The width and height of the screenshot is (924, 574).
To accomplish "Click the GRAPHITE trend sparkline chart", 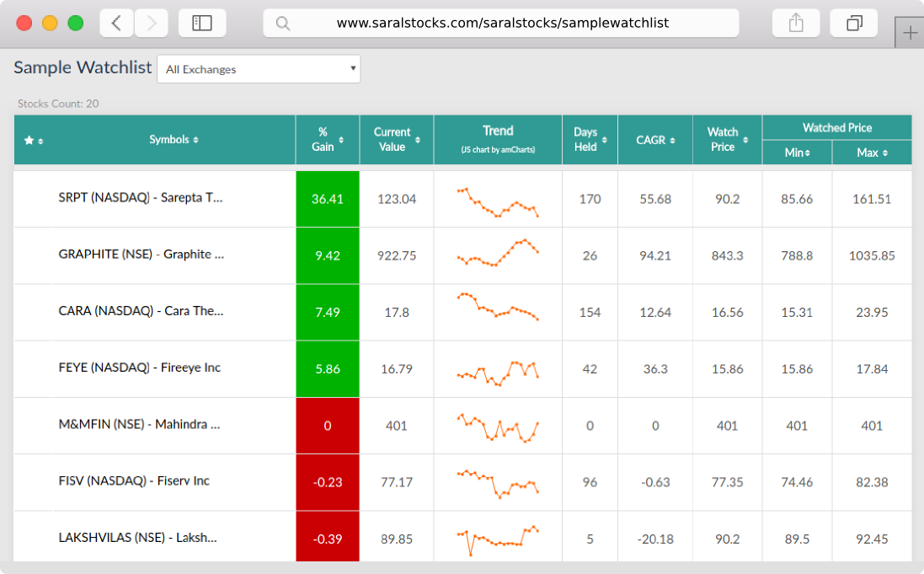I will pyautogui.click(x=498, y=254).
